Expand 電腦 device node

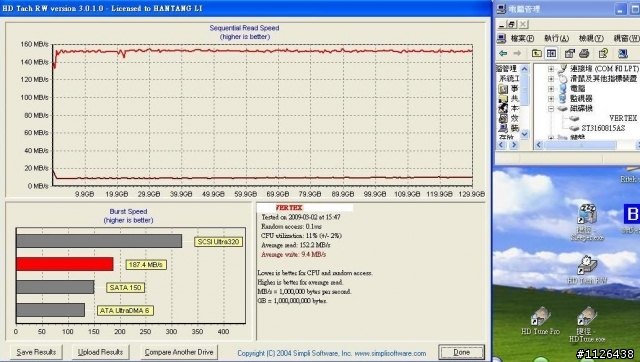coord(551,89)
